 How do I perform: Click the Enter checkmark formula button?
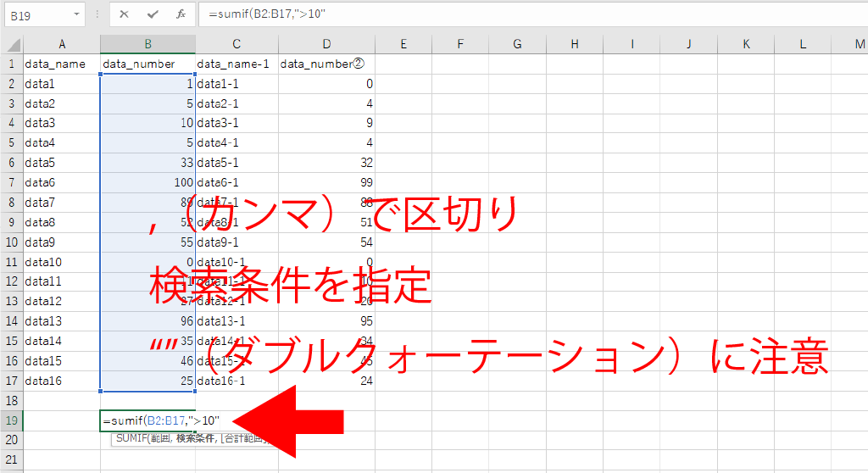tap(153, 14)
